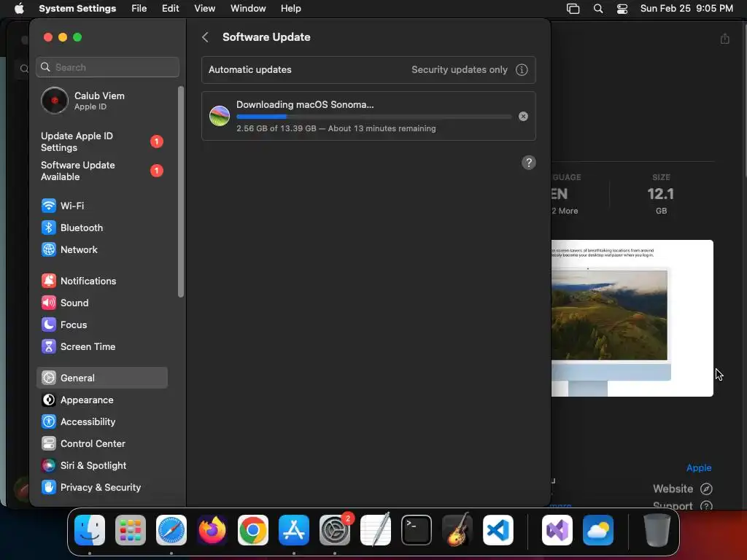Open the Apple menu

[18, 9]
